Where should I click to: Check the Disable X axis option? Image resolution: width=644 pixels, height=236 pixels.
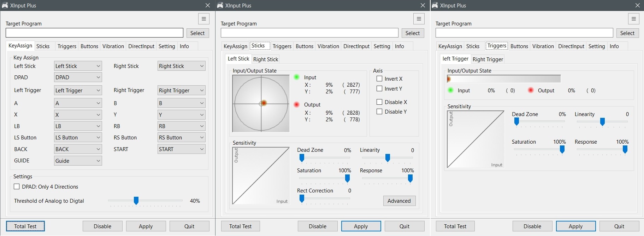coord(379,102)
